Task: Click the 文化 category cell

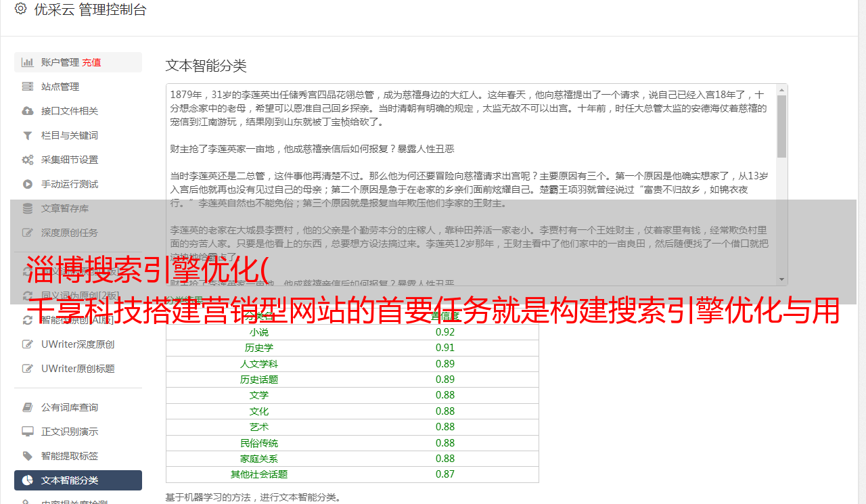Action: pyautogui.click(x=259, y=411)
